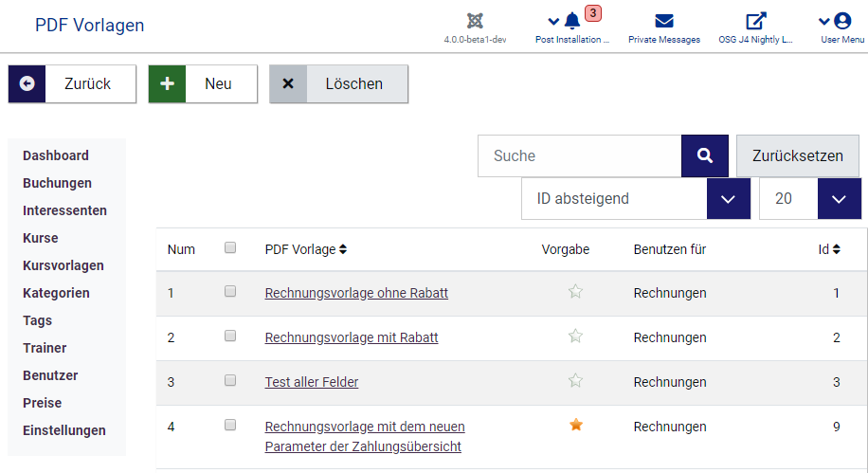Click the back arrow icon on Zurück
Viewport: 868px width, 473px height.
click(x=27, y=83)
